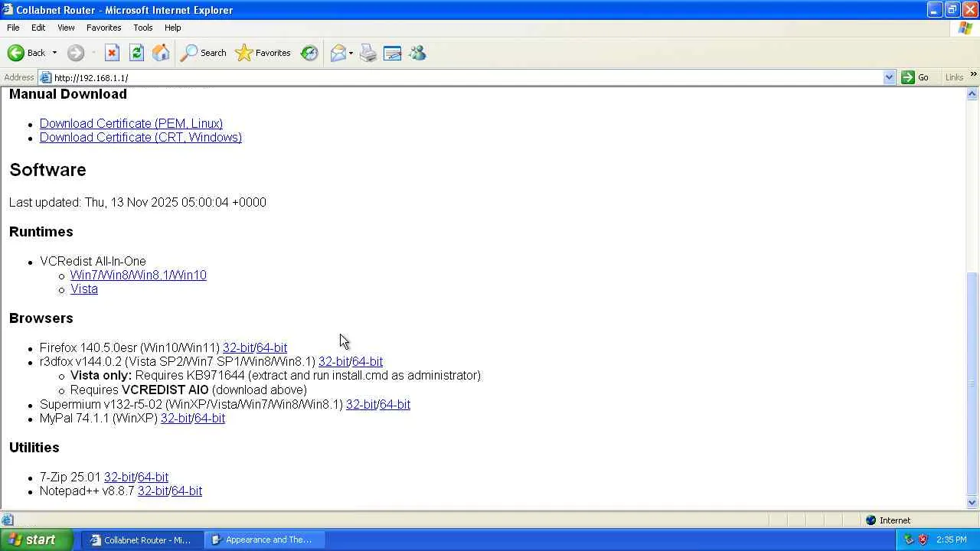Screen dimensions: 980x551
Task: Click Download Certificate (PEM, Linux) link
Action: (x=131, y=123)
